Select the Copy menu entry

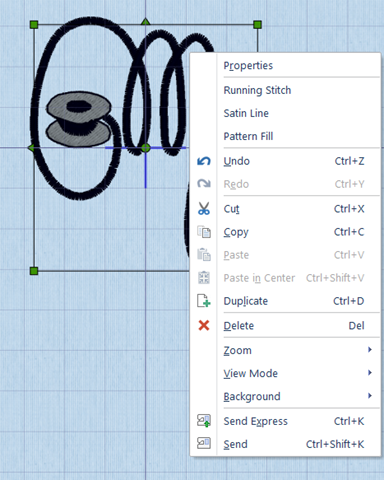[x=285, y=232]
